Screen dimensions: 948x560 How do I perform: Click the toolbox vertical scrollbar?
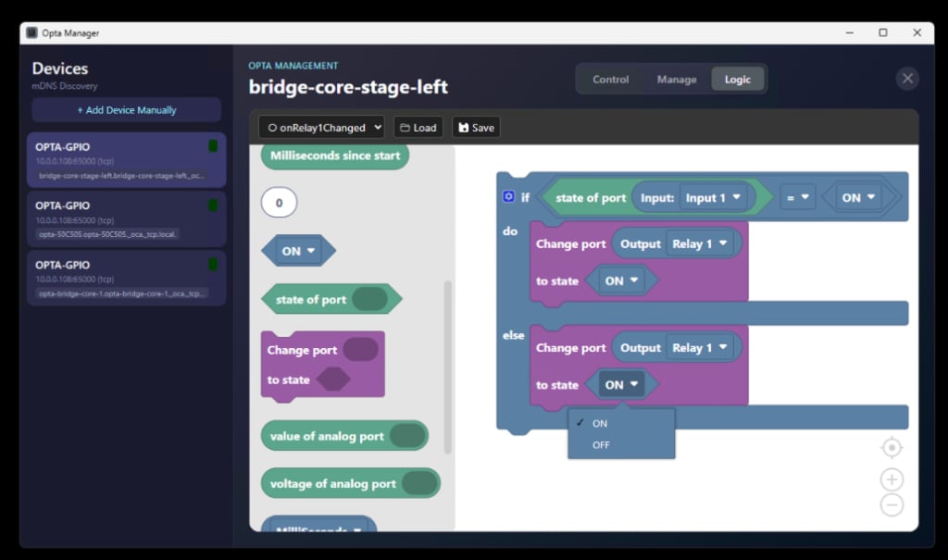(447, 367)
